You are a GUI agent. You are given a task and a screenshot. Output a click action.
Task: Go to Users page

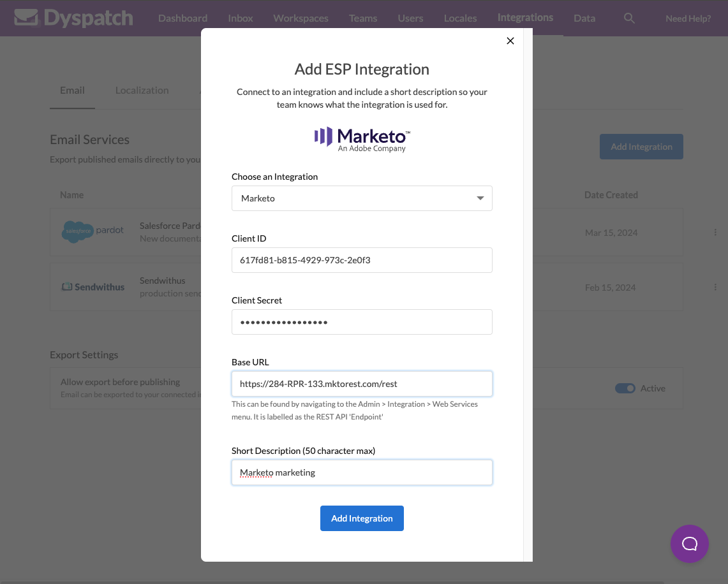click(410, 18)
